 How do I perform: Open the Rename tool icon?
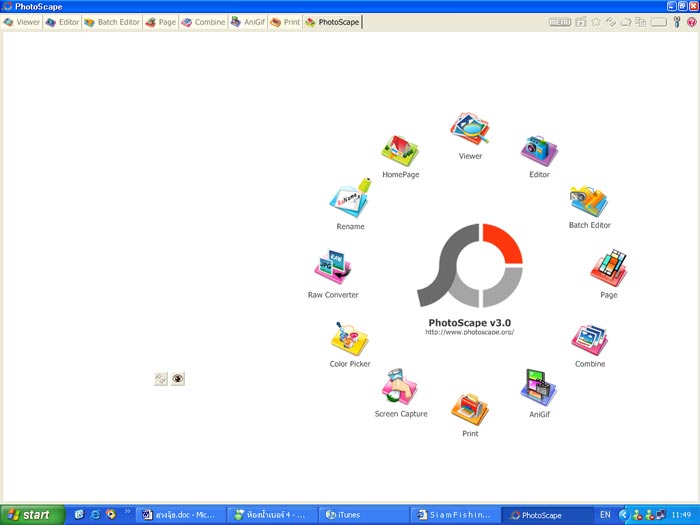pos(350,198)
